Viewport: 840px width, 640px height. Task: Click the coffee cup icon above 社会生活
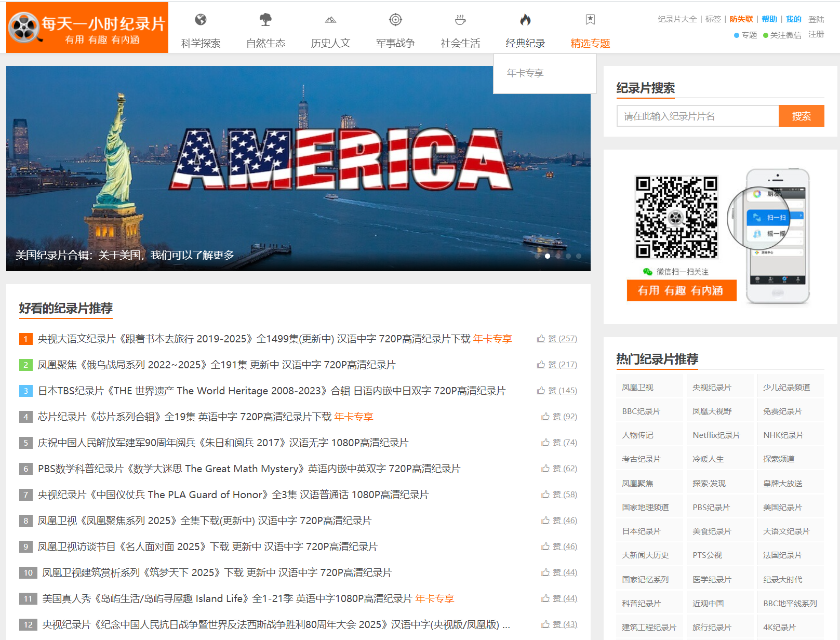tap(460, 20)
